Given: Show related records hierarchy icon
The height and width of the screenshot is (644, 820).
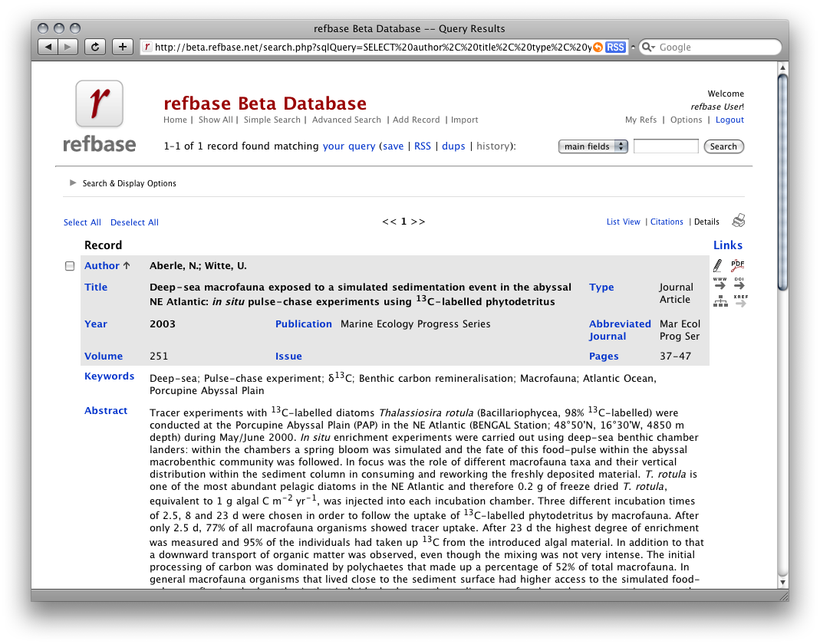Looking at the screenshot, I should pyautogui.click(x=720, y=301).
